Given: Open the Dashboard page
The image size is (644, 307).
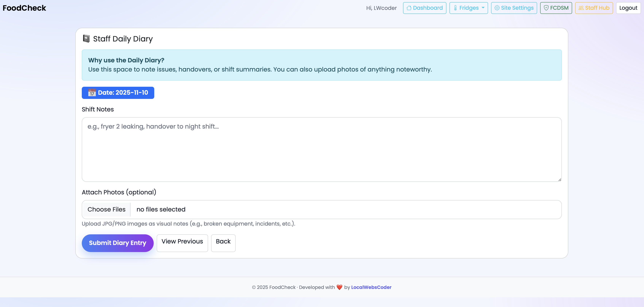Looking at the screenshot, I should [425, 8].
